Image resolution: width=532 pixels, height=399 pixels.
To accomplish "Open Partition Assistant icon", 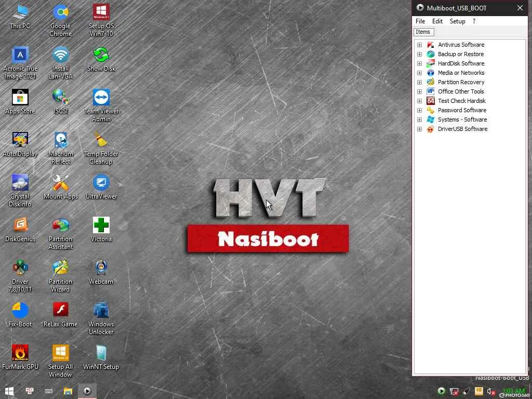I will click(x=60, y=233).
